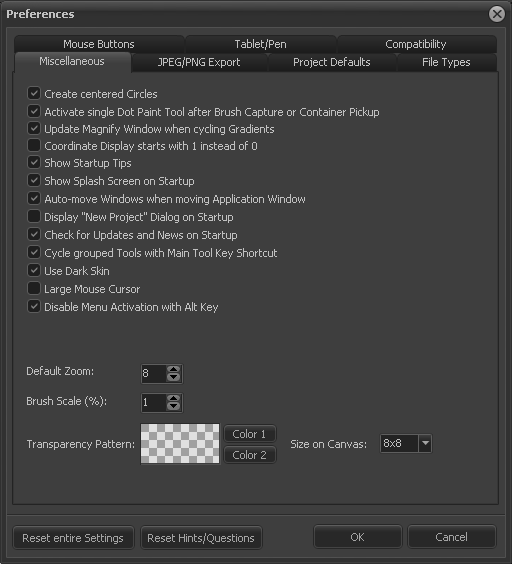Enable Large Mouse Cursor option
The height and width of the screenshot is (564, 512).
click(x=34, y=288)
